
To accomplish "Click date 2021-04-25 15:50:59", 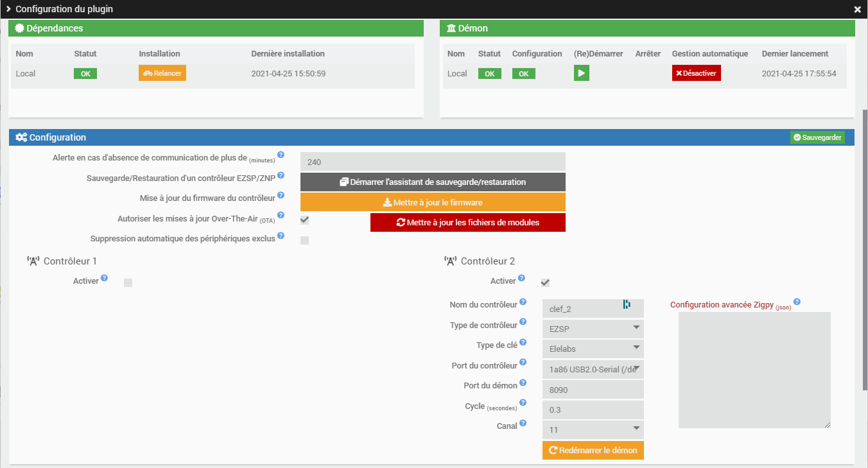I will (x=288, y=74).
